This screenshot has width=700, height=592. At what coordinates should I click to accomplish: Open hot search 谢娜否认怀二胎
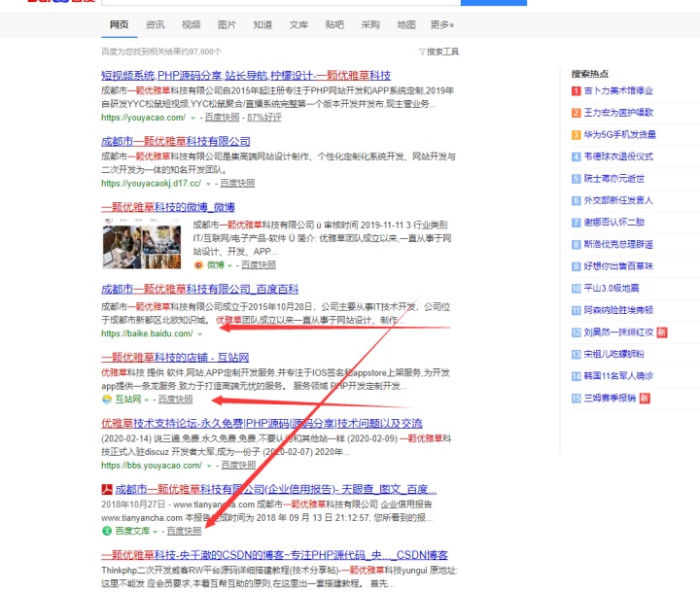click(x=613, y=223)
